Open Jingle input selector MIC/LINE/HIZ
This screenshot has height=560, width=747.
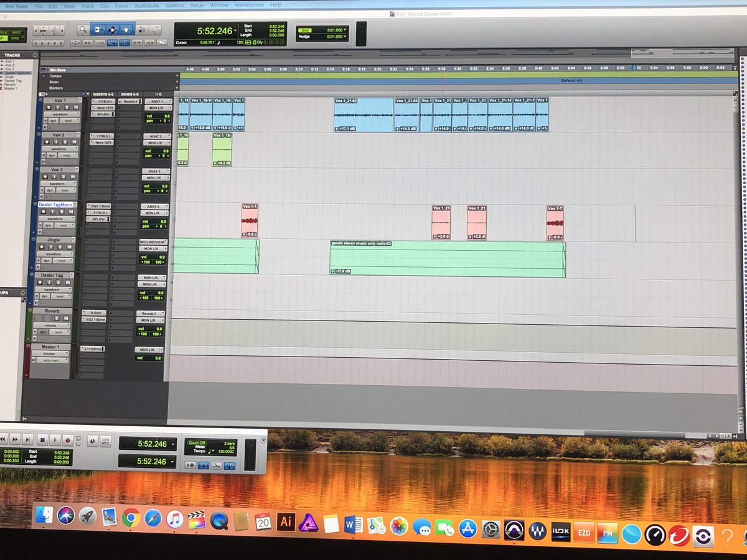tap(153, 242)
